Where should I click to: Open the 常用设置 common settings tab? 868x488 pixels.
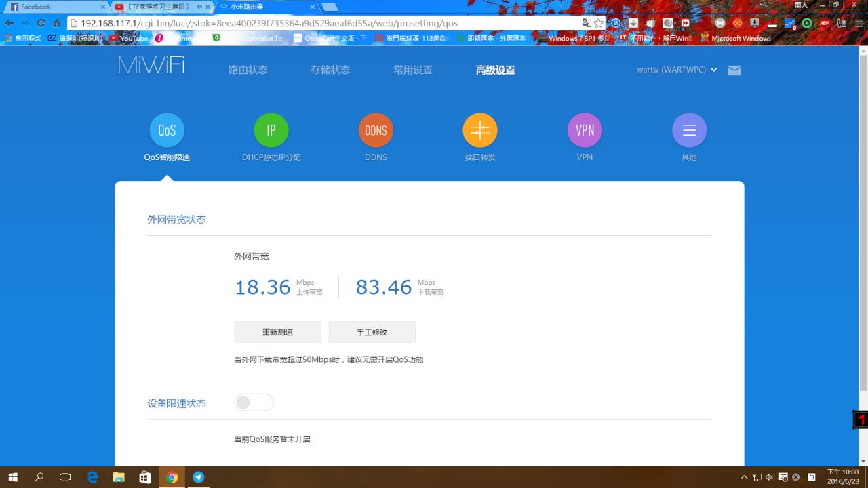pos(412,70)
